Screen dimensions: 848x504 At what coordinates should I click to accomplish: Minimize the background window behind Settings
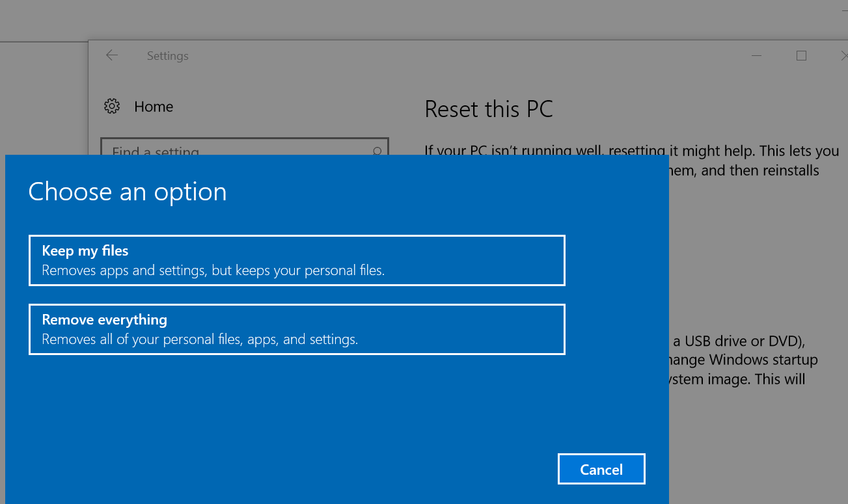coord(843,11)
